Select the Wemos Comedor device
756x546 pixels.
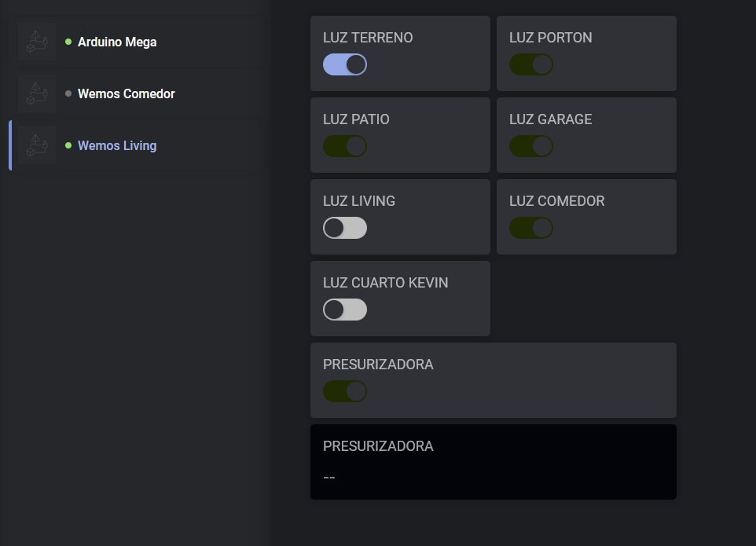[137, 93]
